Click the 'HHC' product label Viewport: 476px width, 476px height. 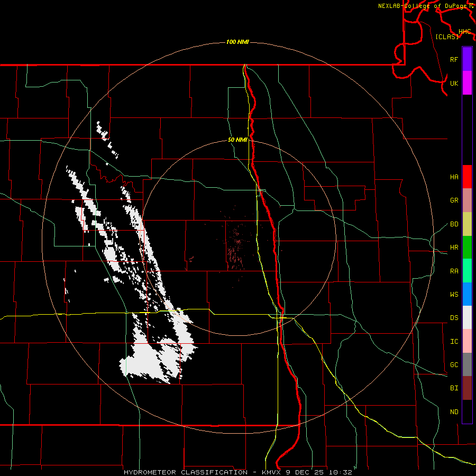tap(464, 32)
